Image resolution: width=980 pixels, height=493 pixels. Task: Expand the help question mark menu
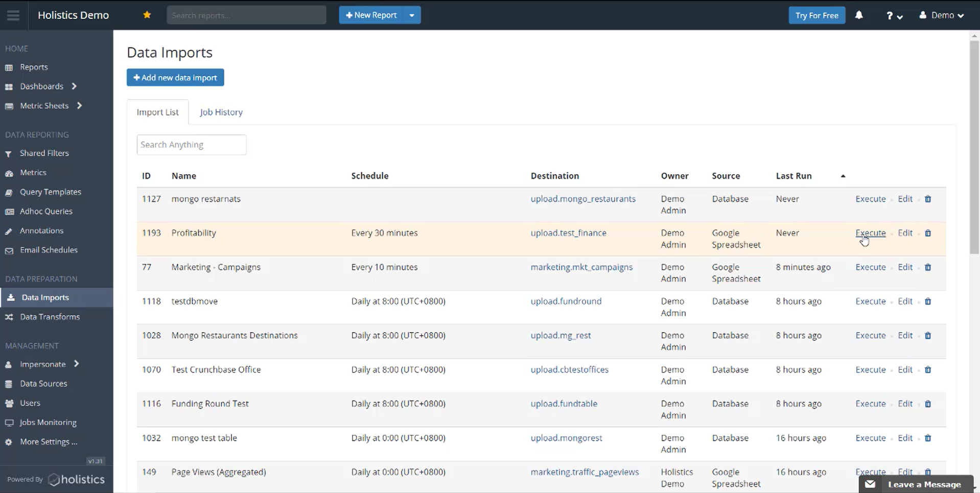pos(894,16)
